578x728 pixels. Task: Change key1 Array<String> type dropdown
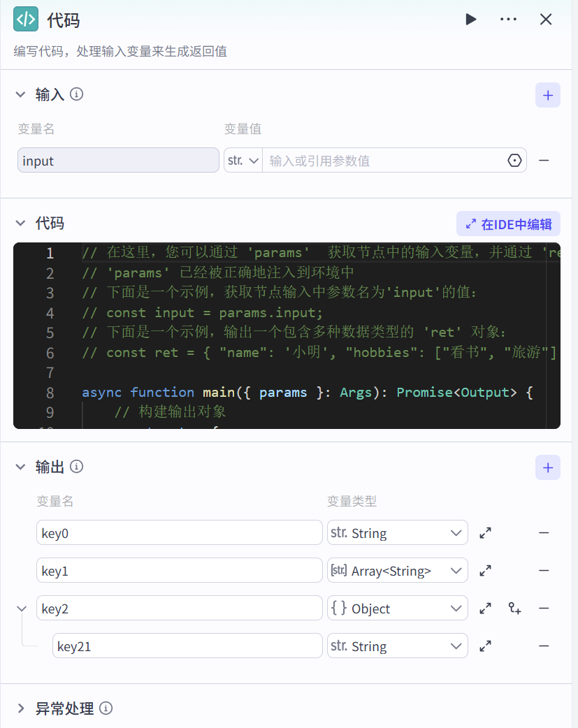tap(397, 571)
